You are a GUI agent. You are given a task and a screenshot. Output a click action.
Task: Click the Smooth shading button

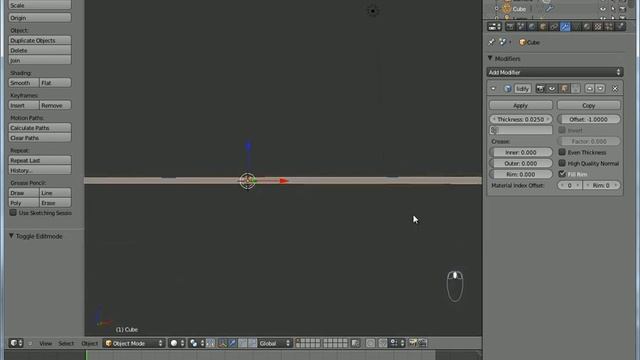pyautogui.click(x=24, y=83)
